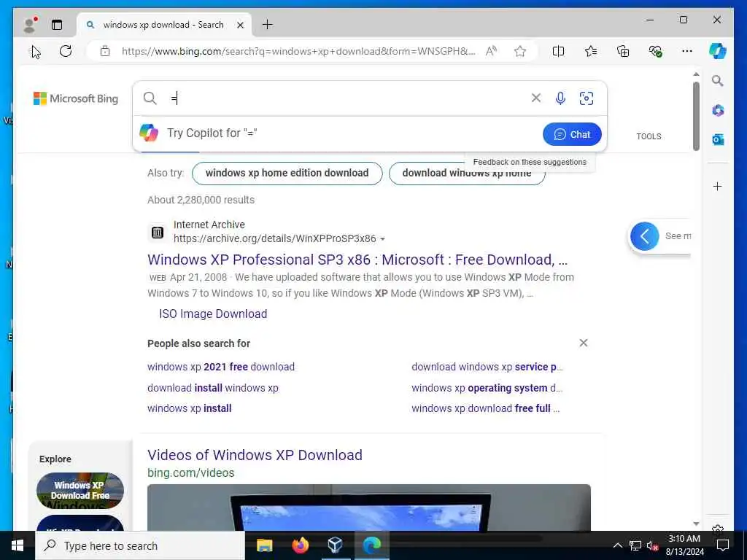Viewport: 747px width, 560px height.
Task: Search download install windows xp
Action: tap(213, 388)
